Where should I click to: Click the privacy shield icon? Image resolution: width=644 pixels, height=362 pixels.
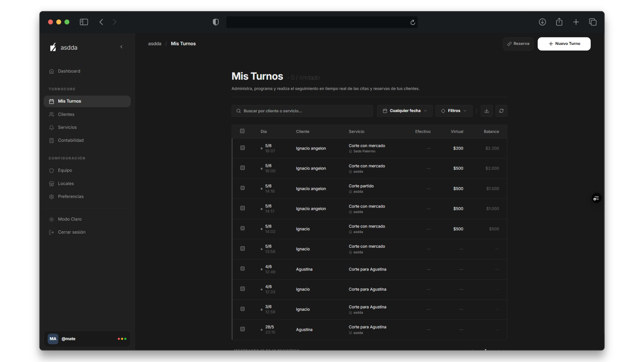pos(216,22)
